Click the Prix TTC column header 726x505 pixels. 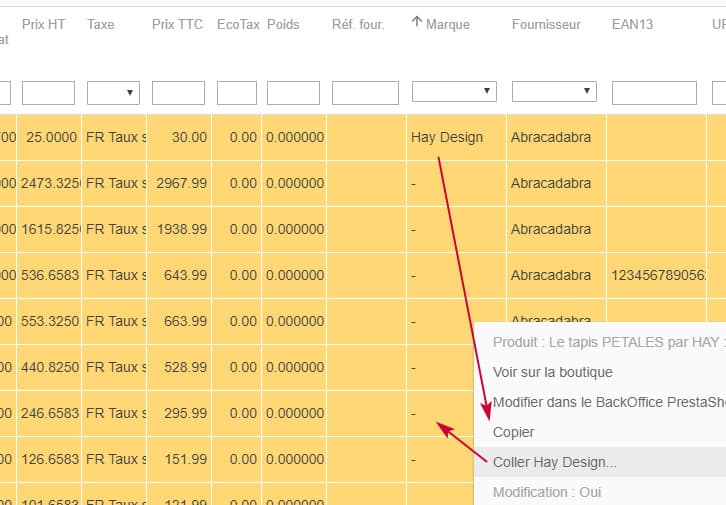[177, 24]
